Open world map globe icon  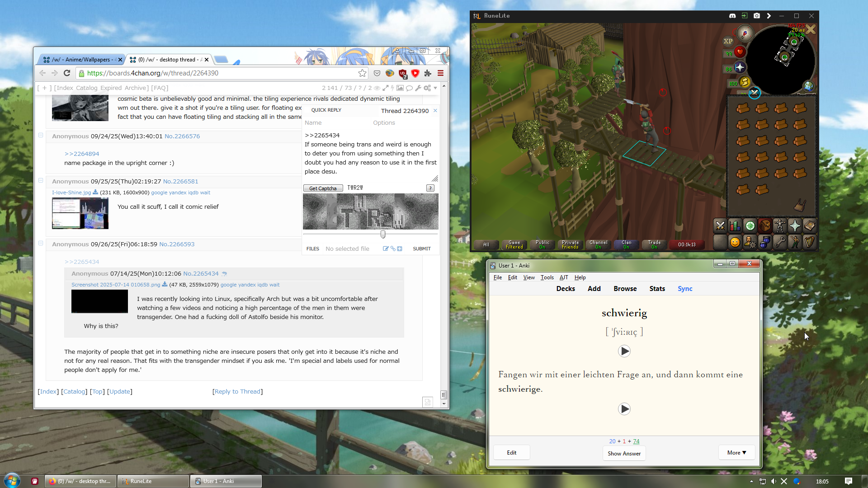(808, 86)
